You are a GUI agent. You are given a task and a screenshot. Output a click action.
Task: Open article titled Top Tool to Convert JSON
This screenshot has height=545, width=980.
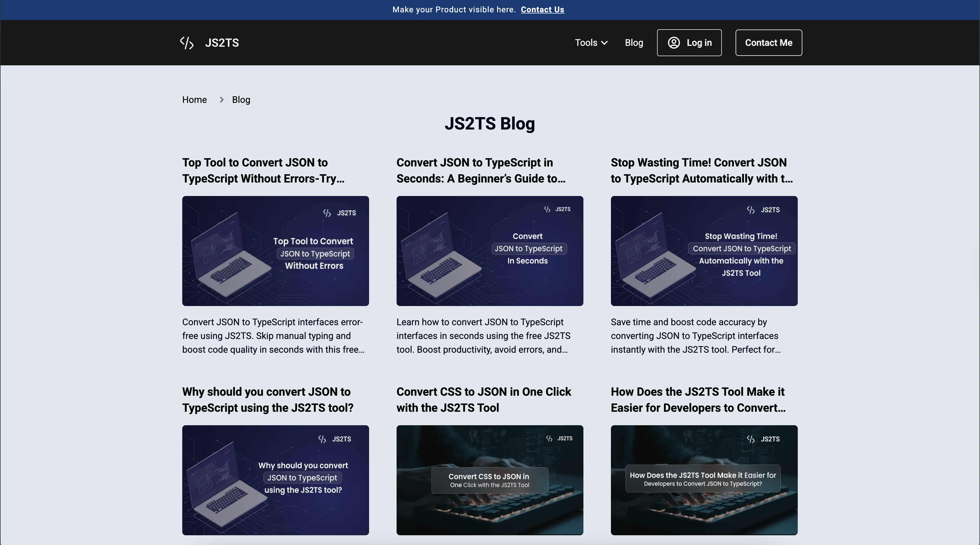pos(263,171)
